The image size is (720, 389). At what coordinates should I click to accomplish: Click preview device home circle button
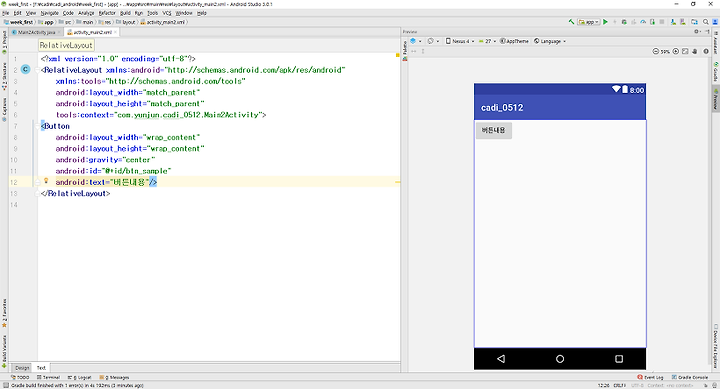point(560,359)
